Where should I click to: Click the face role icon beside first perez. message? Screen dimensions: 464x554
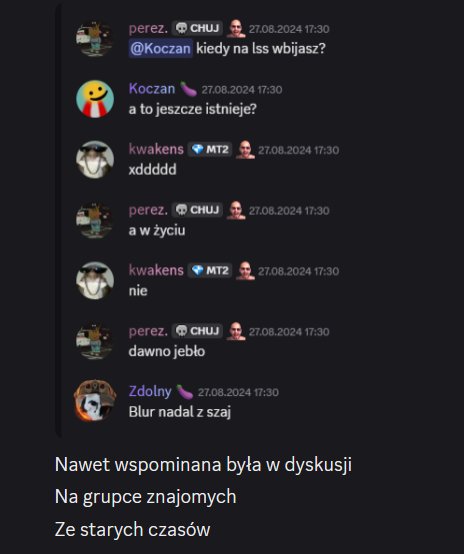click(x=236, y=29)
